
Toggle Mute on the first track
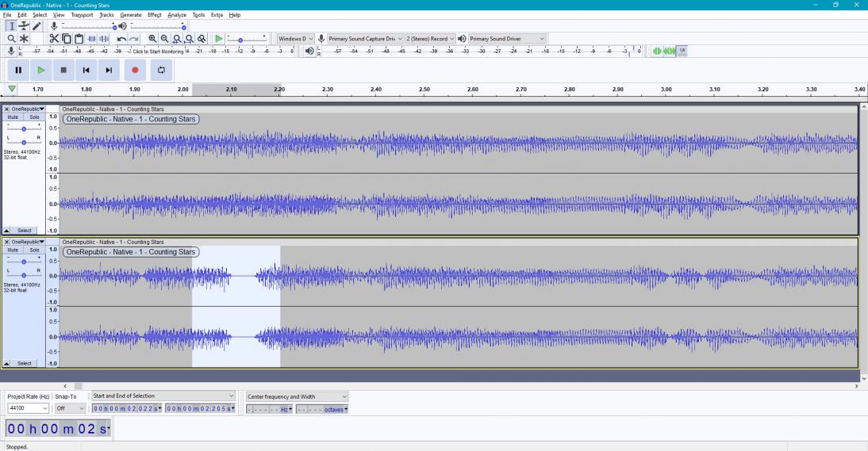pyautogui.click(x=13, y=117)
